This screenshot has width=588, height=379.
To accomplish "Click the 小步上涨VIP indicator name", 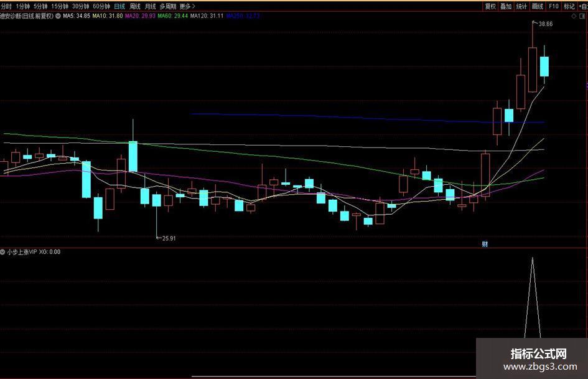I will 22,252.
